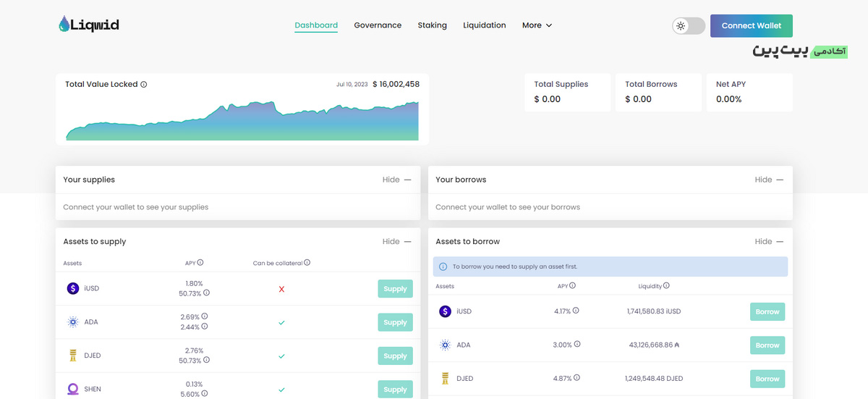Click info icon beside ADA 3.00% borrow APY
Viewport: 868px width, 399px height.
pos(577,344)
